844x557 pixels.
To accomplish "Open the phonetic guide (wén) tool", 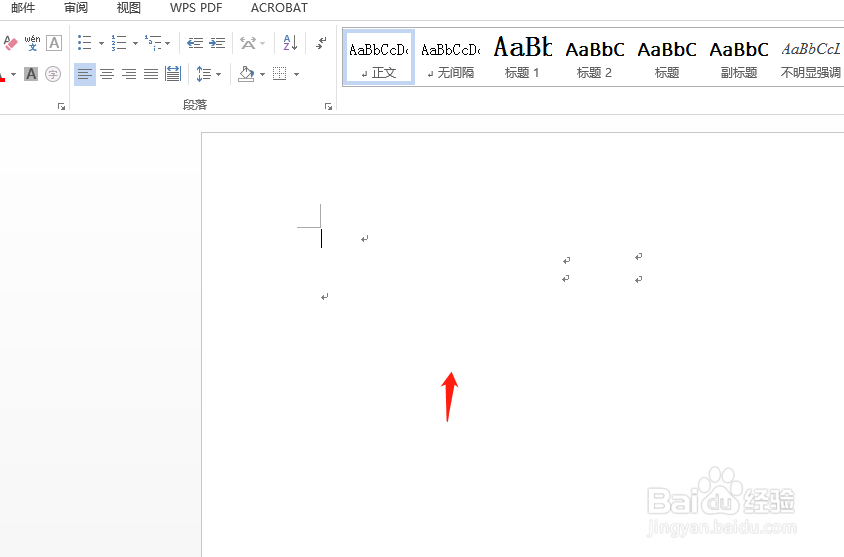I will [x=32, y=43].
